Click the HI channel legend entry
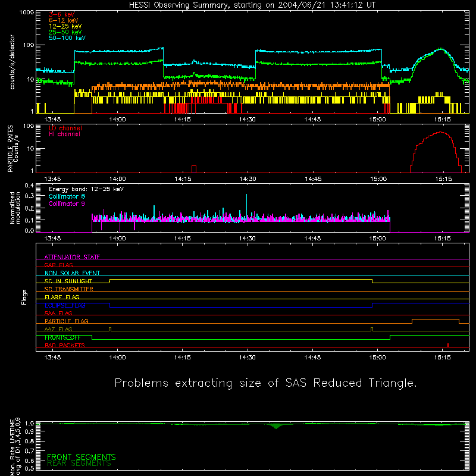Screen dimensions: 476x476 coord(64,134)
